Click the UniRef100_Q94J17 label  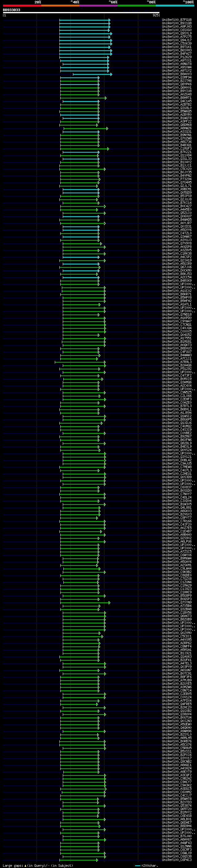(x=176, y=40)
